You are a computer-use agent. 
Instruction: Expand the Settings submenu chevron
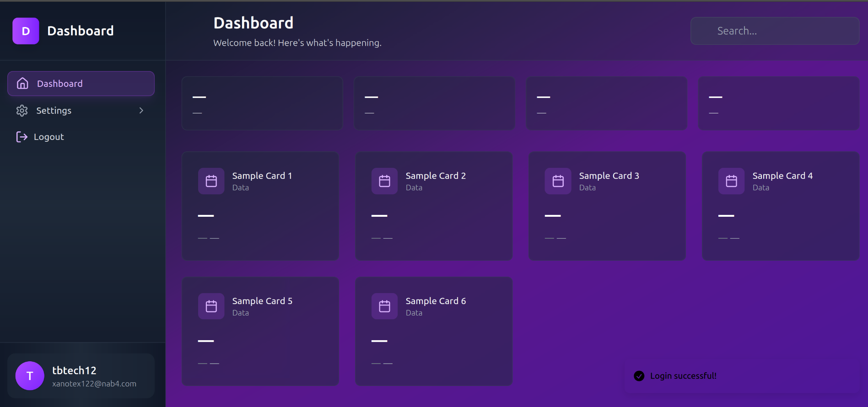141,111
